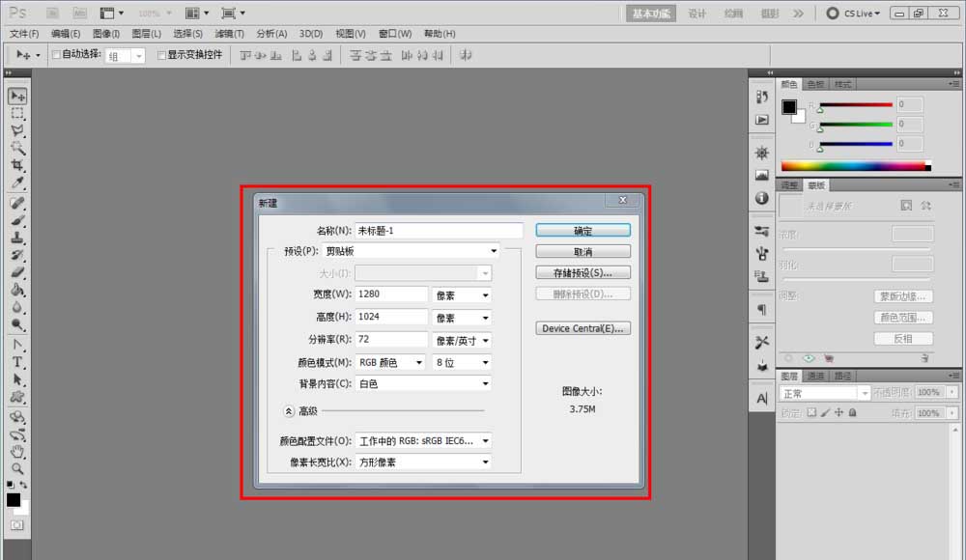
Task: Switch to the 通道 panel tab
Action: (814, 375)
